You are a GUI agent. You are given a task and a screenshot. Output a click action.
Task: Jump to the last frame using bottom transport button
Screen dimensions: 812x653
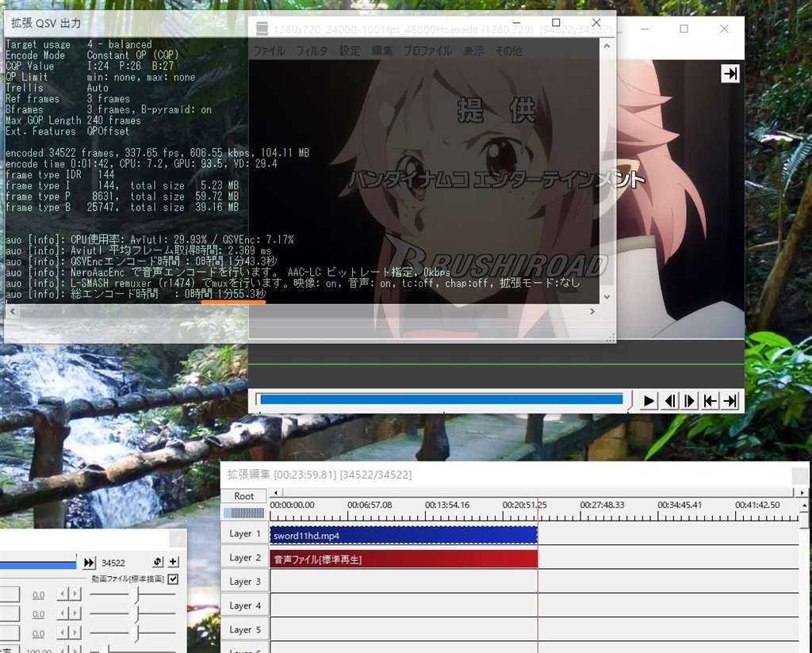[730, 401]
